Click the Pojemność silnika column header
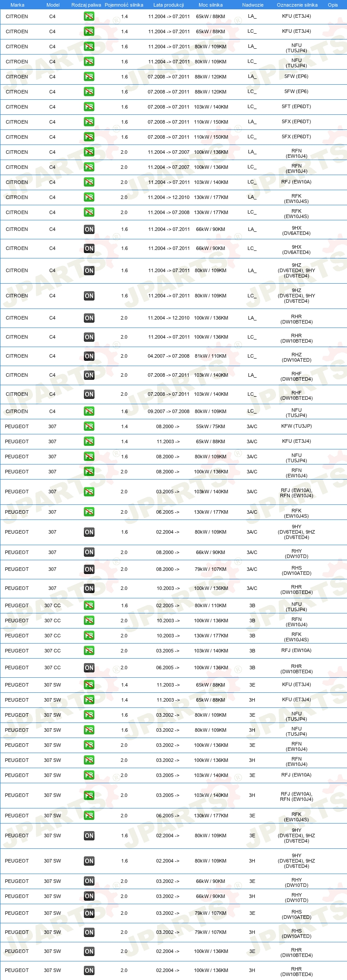The width and height of the screenshot is (347, 980). 124,5
